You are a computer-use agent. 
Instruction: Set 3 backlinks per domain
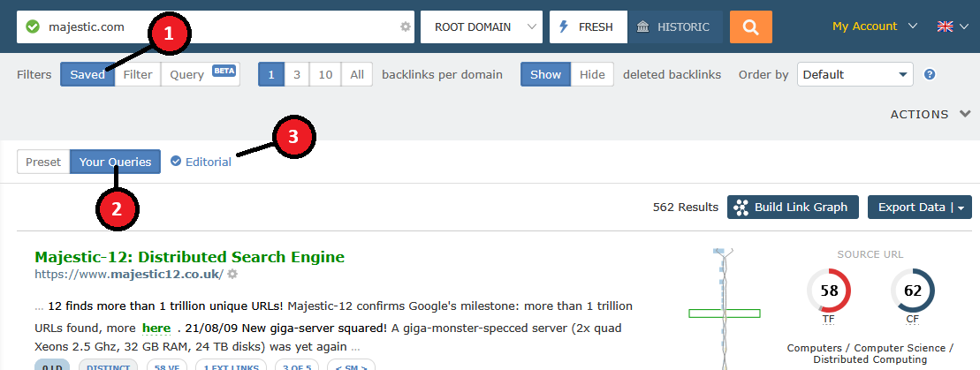[x=297, y=75]
